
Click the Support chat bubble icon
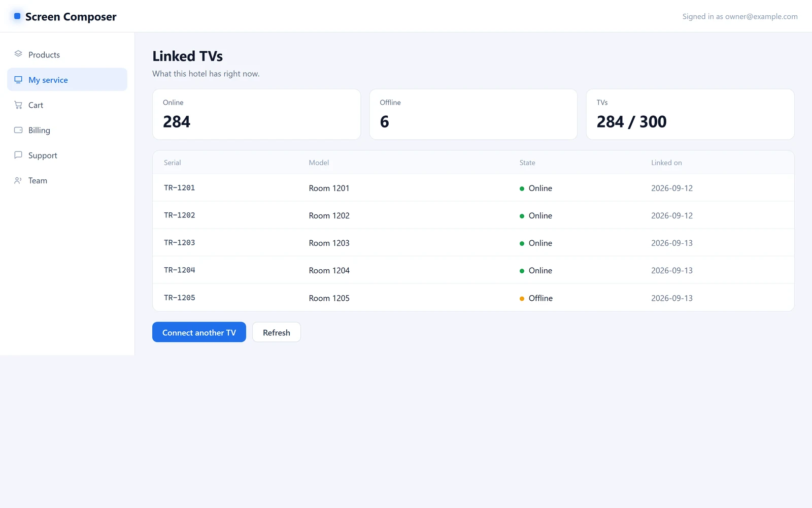(18, 155)
